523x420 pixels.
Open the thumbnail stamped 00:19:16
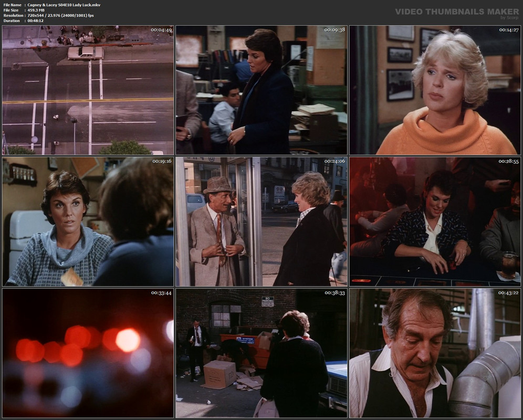coord(88,222)
